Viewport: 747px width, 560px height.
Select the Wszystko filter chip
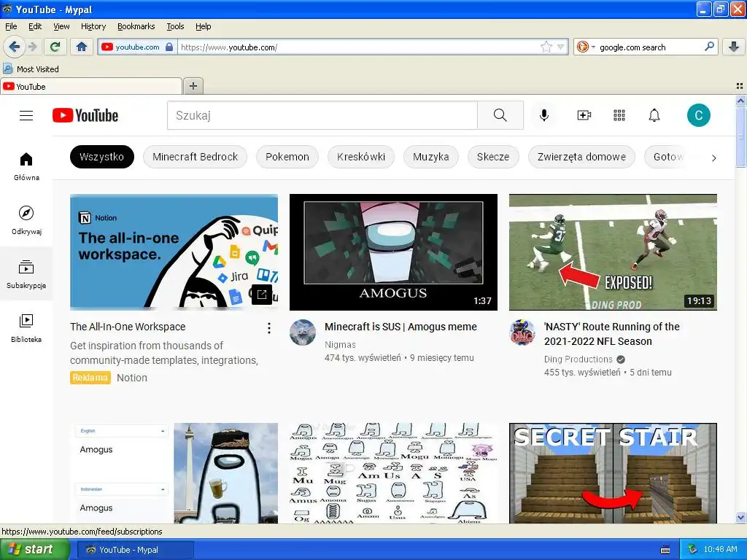(102, 157)
